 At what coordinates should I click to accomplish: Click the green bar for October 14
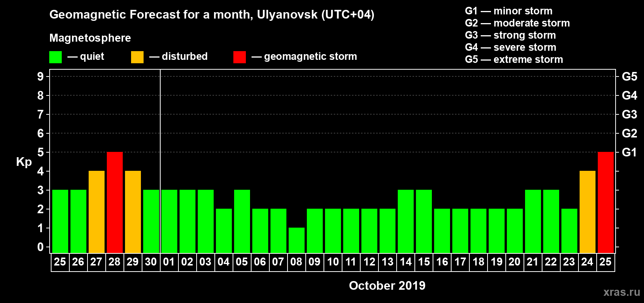click(x=406, y=221)
